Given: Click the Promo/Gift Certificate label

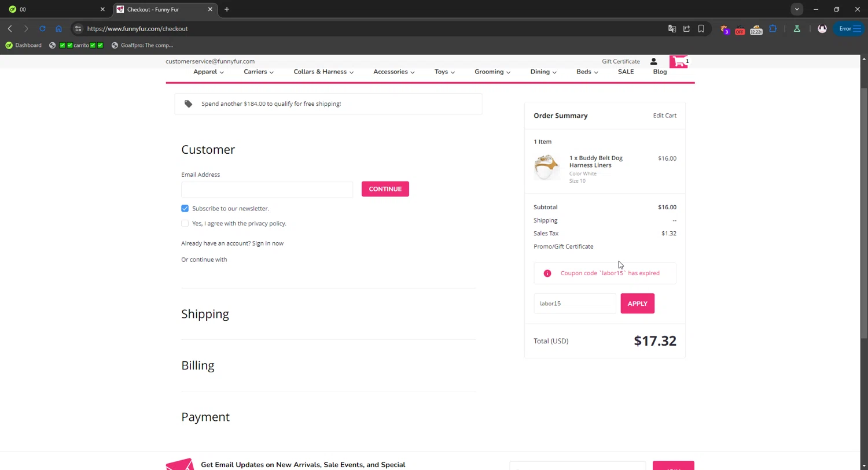Looking at the screenshot, I should click(563, 246).
